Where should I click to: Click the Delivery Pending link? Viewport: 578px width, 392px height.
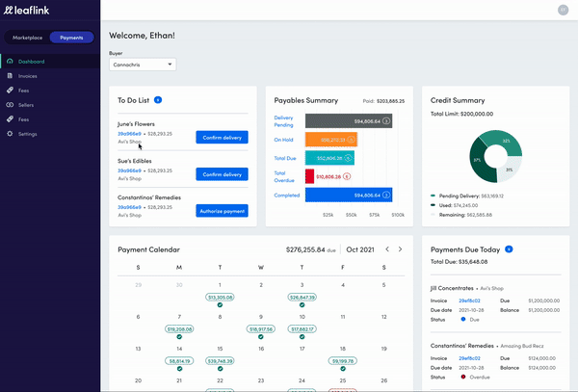click(x=283, y=121)
